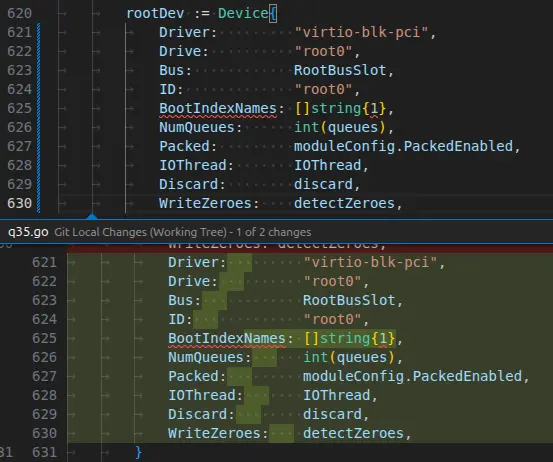Click NumQueues: field in the upper editor

[200, 127]
